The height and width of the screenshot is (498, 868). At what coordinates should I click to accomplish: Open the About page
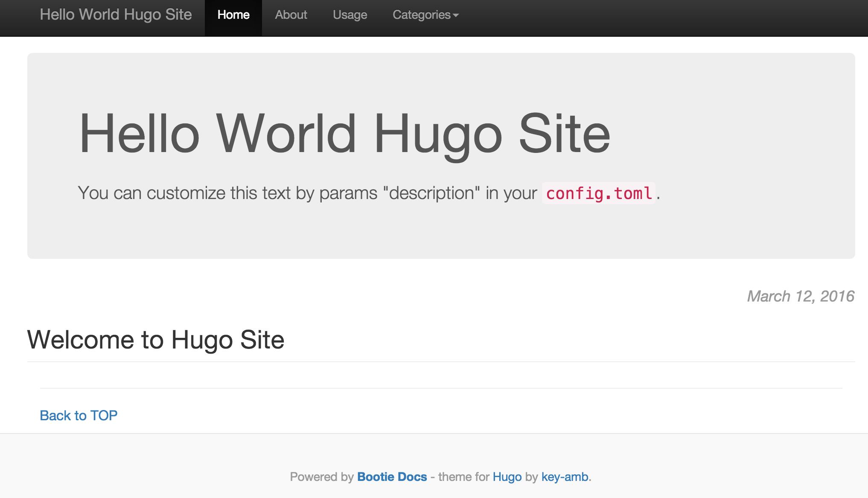click(x=291, y=15)
